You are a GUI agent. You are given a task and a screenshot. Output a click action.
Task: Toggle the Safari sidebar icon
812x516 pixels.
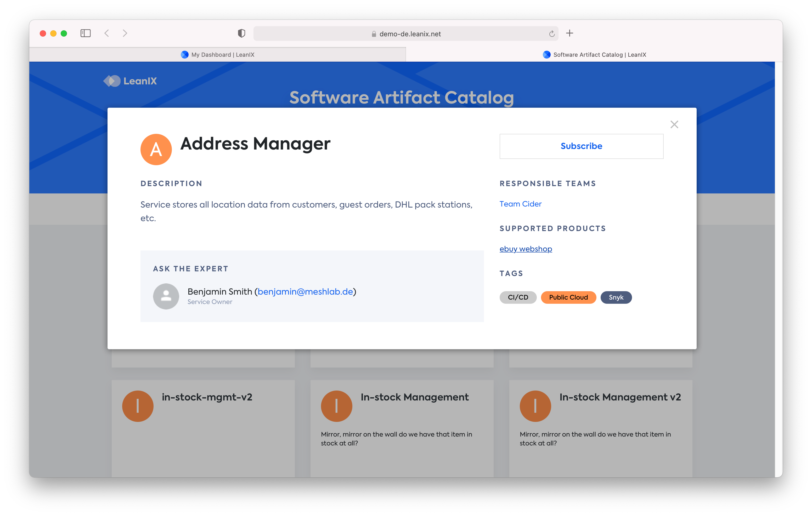pos(86,33)
